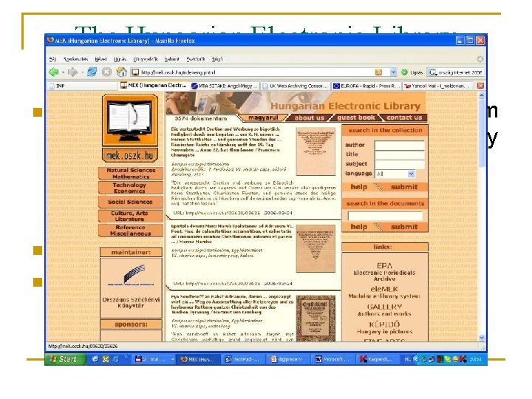This screenshot has width=532, height=399.
Task: Open the Súgó menu
Action: coord(217,59)
